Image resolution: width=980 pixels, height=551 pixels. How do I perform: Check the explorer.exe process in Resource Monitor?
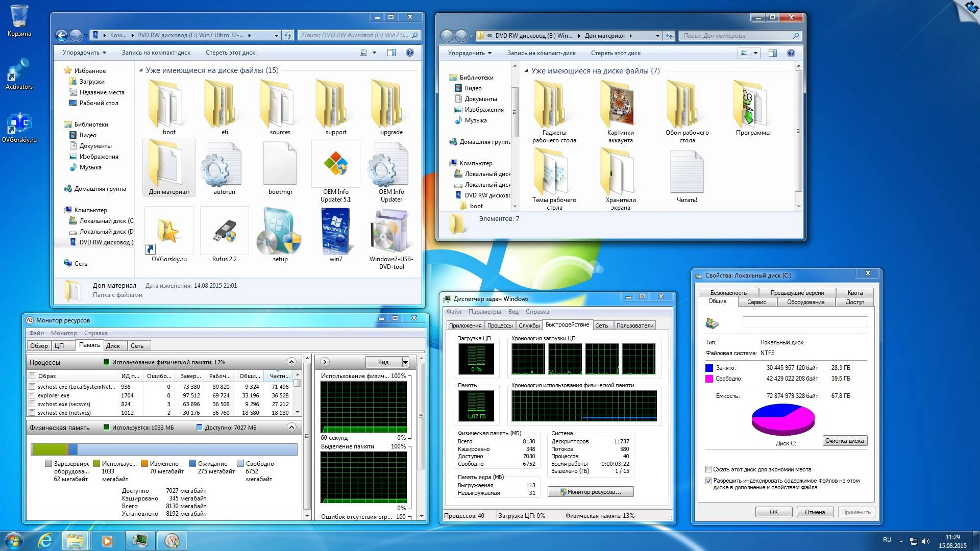[x=32, y=395]
